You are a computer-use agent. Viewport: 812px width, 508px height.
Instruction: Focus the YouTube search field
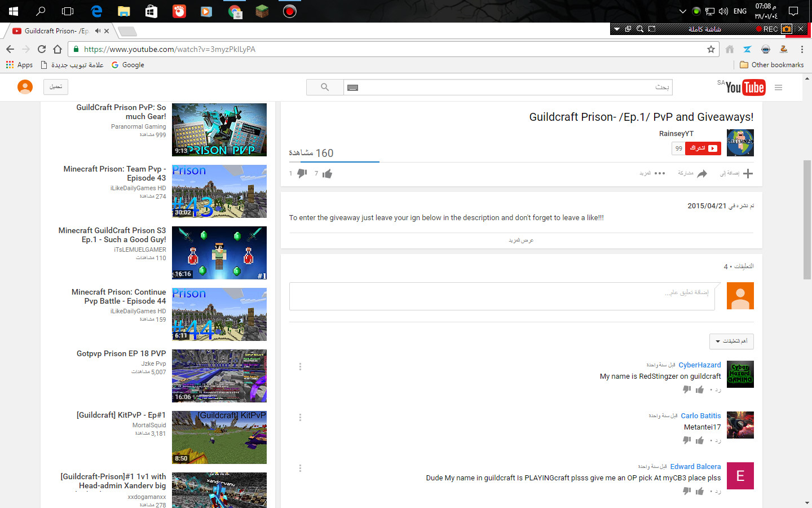tap(507, 87)
